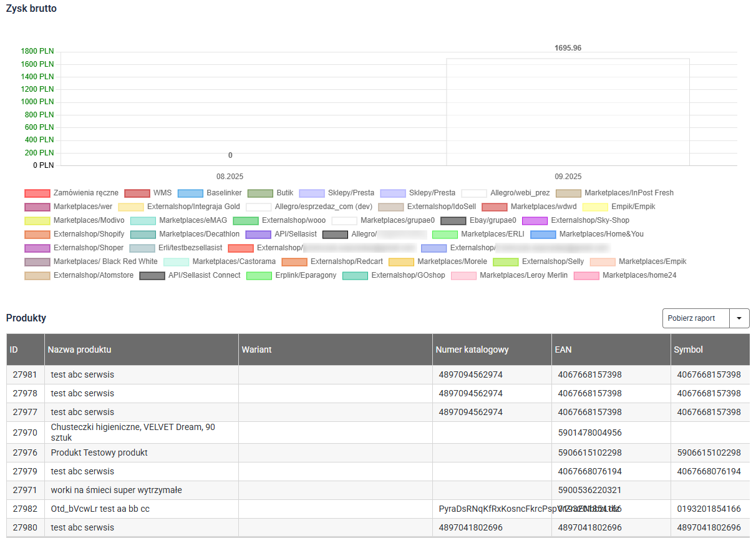Open the Pobierz raport dropdown arrow
The height and width of the screenshot is (538, 756).
point(739,318)
